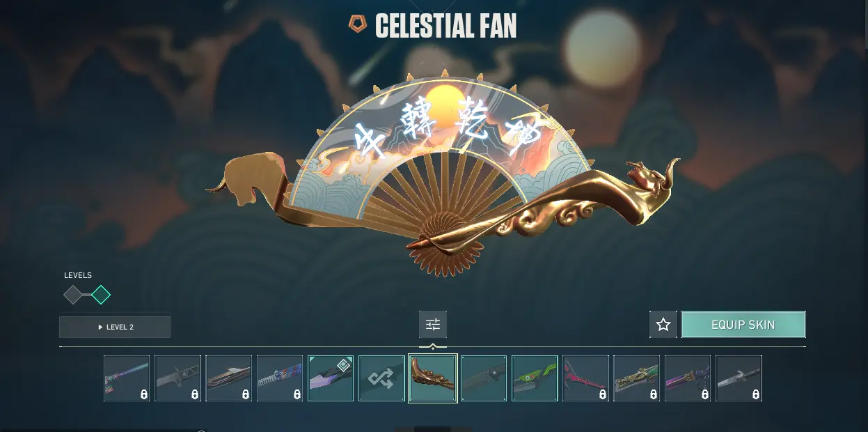Screen dimensions: 868x432
Task: Open the skin options sliders icon
Action: 433,325
